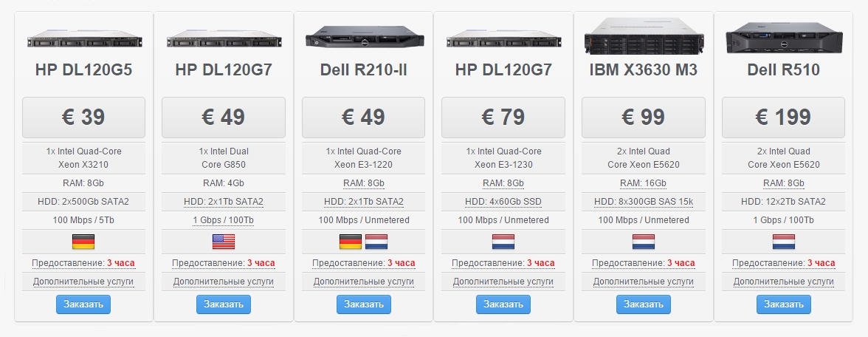Order the HP DL120G5 with Заказать
Viewport: 868px width, 337px height.
(83, 304)
